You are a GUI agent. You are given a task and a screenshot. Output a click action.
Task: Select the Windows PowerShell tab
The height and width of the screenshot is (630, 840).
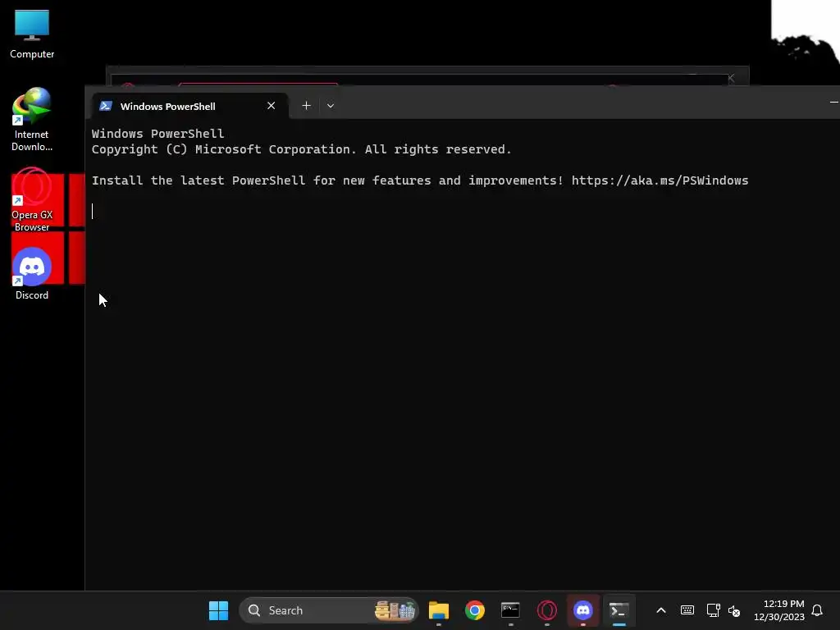click(190, 106)
